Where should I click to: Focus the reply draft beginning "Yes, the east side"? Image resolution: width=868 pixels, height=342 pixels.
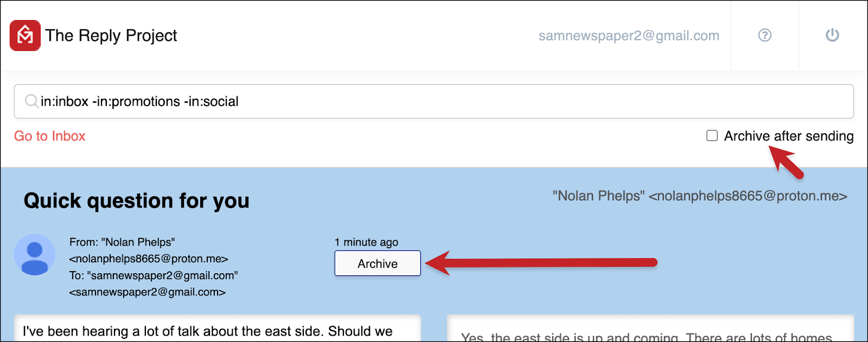(x=650, y=328)
